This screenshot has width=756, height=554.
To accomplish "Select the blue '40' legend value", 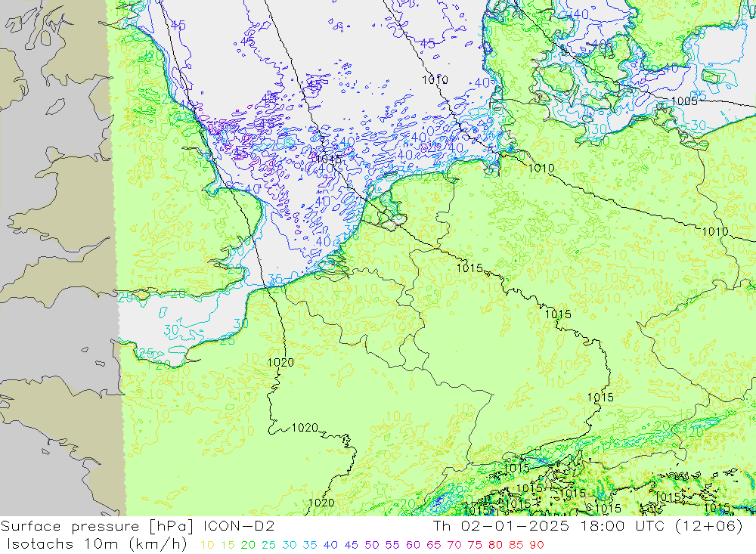I will tap(331, 545).
